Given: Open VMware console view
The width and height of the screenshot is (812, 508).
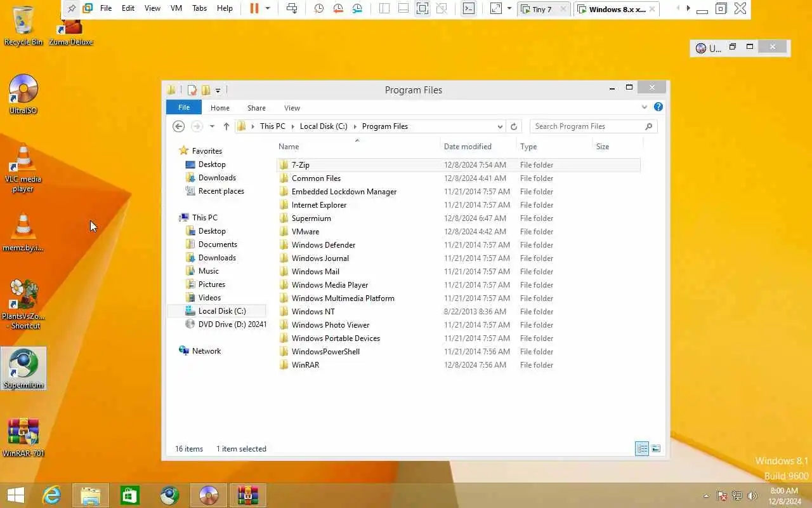Looking at the screenshot, I should 468,8.
